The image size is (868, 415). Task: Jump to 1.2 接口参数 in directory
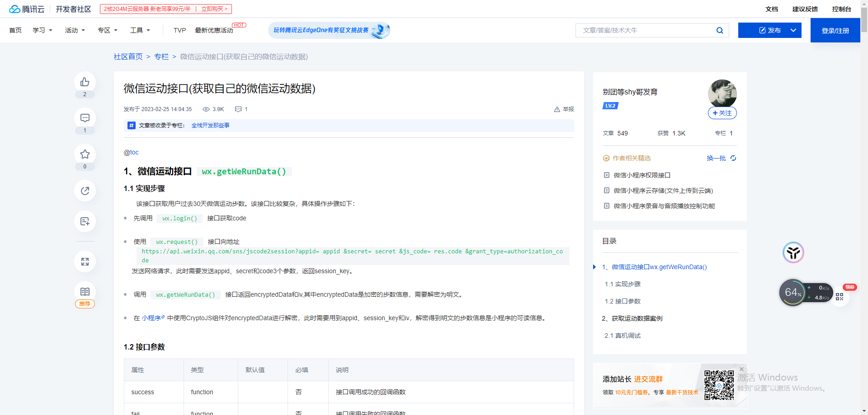coord(623,301)
